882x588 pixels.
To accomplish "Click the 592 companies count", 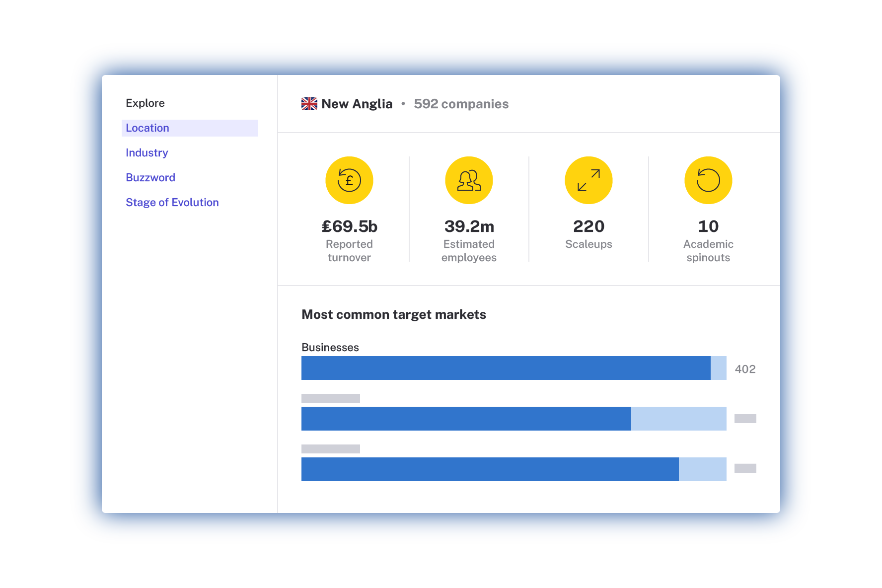I will (461, 104).
